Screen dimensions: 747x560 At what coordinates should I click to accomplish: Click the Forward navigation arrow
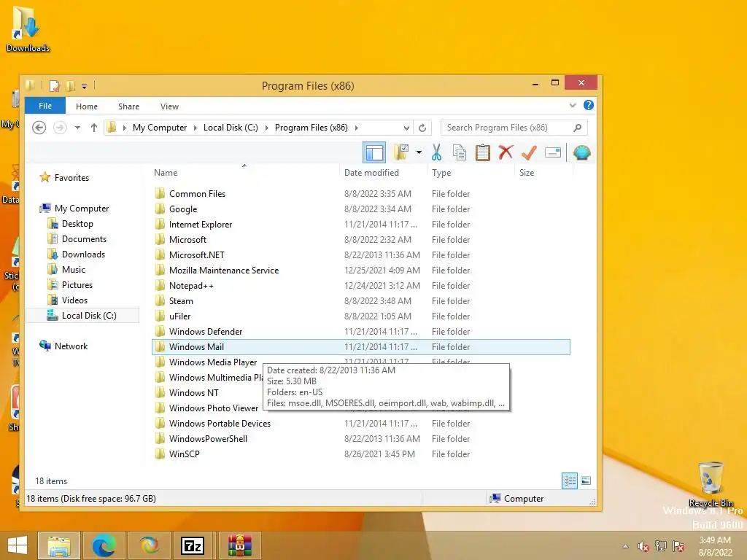(60, 128)
